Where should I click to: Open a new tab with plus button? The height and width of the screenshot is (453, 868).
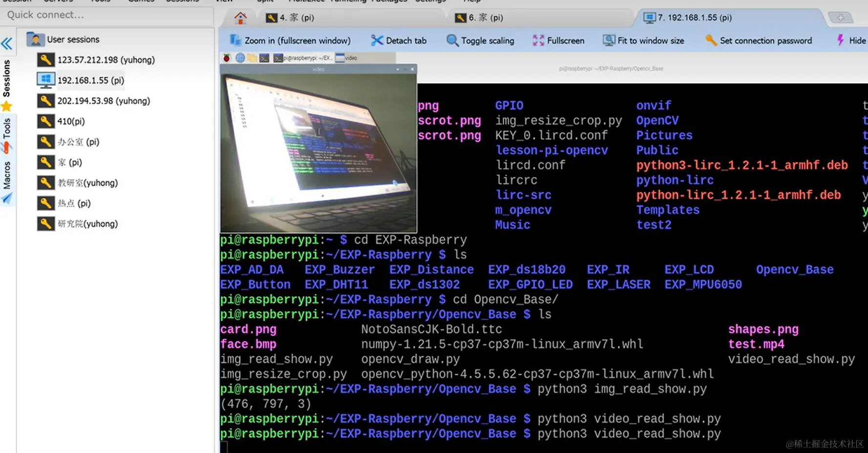click(841, 18)
